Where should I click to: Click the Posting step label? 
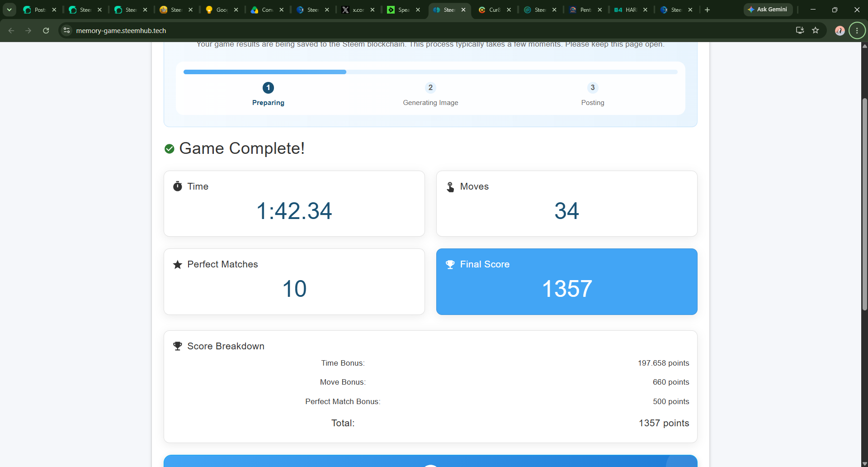593,103
